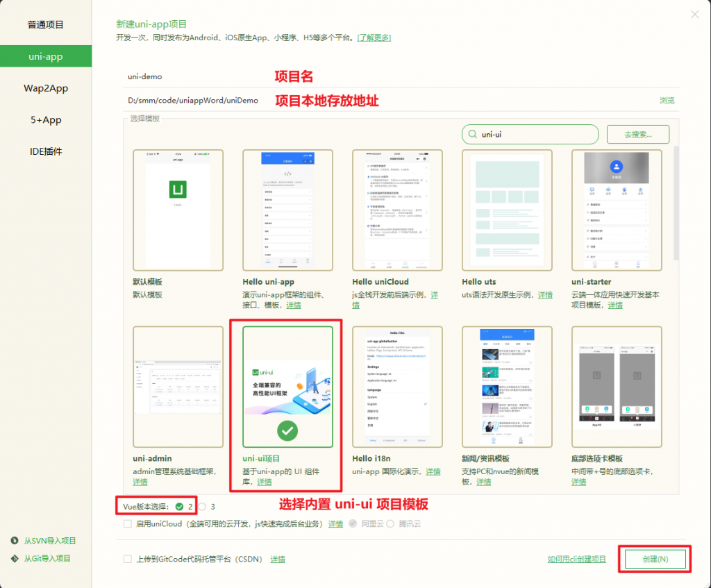Click the uni-ui项目 template title
Image resolution: width=711 pixels, height=588 pixels.
tap(261, 458)
